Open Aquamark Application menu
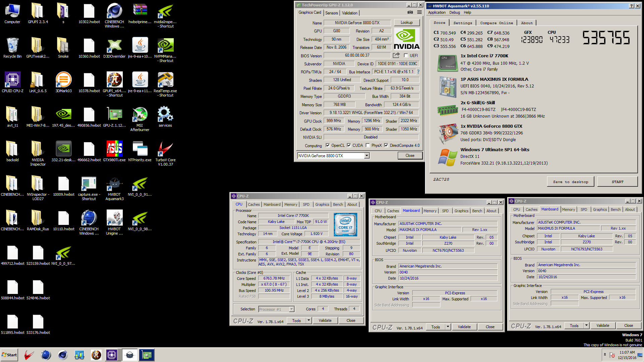Screen dimensions: 644x362 [437, 12]
